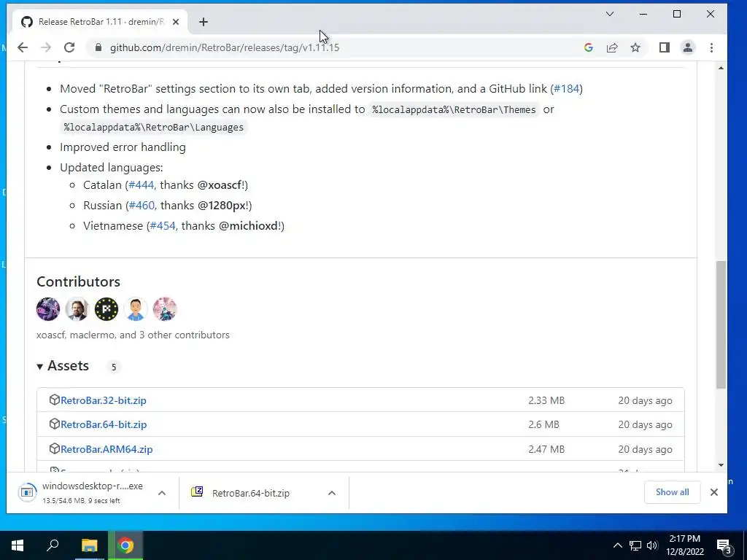The height and width of the screenshot is (560, 747).
Task: Open the pink anime contributor avatar
Action: (x=164, y=309)
